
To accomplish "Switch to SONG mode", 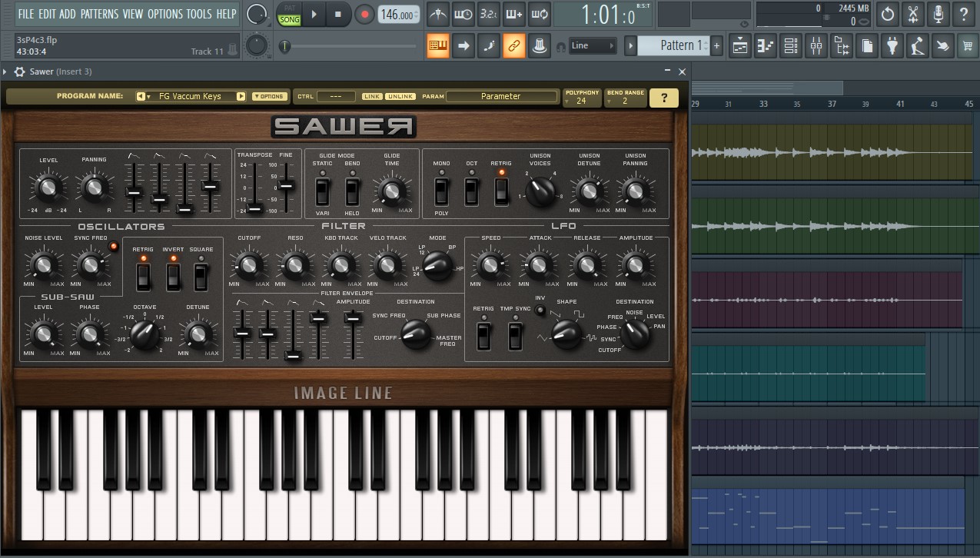I will [289, 18].
